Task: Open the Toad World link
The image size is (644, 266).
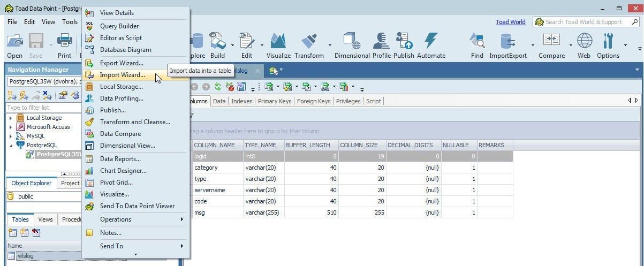Action: [x=511, y=22]
